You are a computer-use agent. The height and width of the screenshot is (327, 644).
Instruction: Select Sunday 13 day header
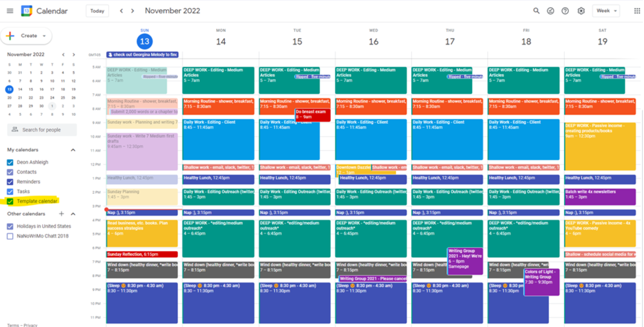click(x=145, y=42)
